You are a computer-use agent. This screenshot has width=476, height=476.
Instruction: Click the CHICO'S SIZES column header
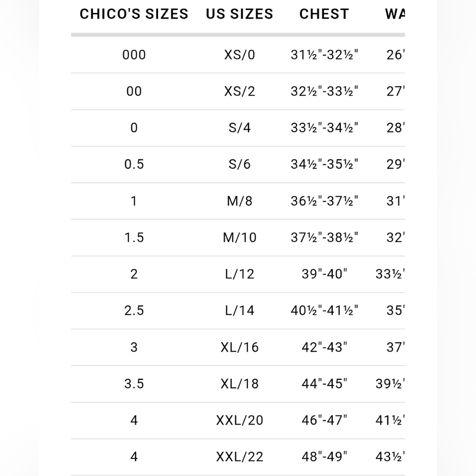(x=134, y=14)
